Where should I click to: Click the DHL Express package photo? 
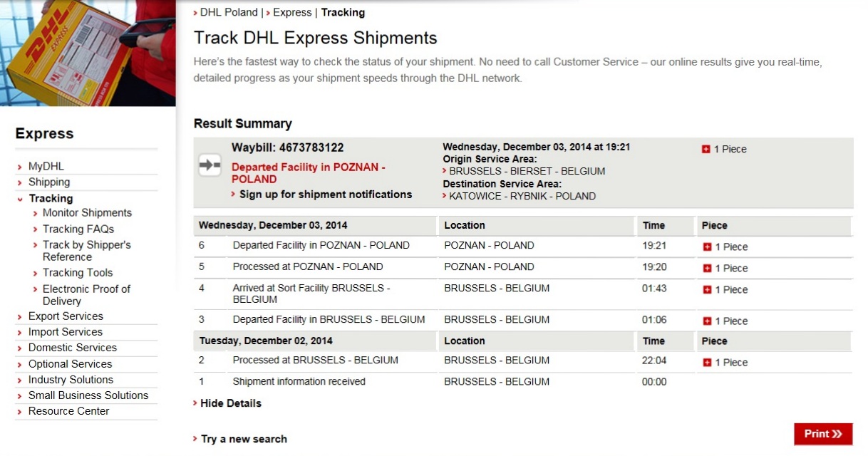[88, 53]
